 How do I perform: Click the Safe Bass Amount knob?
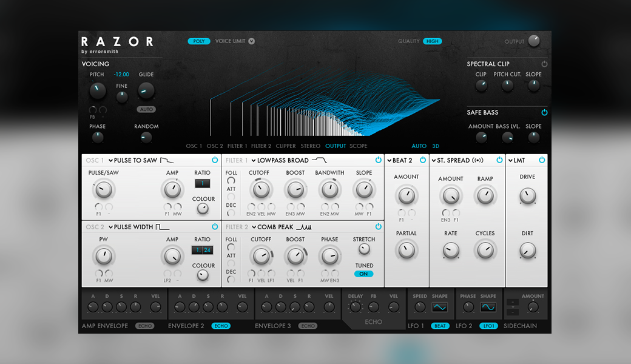point(481,138)
